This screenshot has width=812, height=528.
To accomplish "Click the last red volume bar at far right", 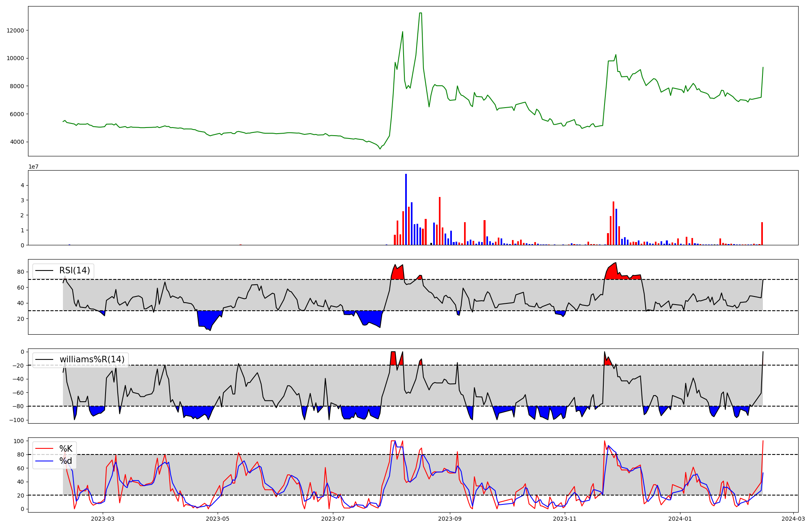I will [x=762, y=234].
